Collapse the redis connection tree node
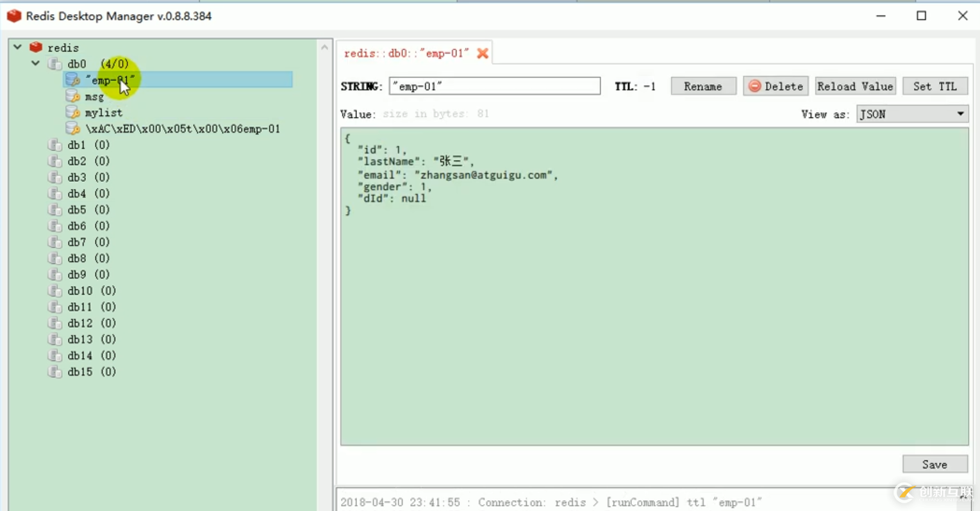Image resolution: width=980 pixels, height=511 pixels. tap(18, 47)
